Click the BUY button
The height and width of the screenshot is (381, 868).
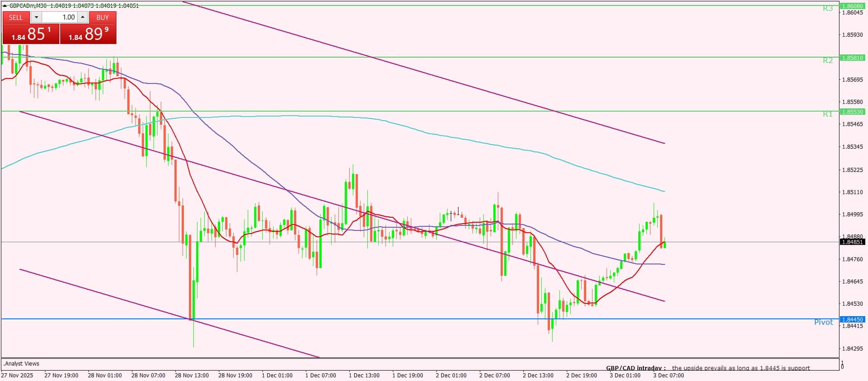click(x=103, y=17)
